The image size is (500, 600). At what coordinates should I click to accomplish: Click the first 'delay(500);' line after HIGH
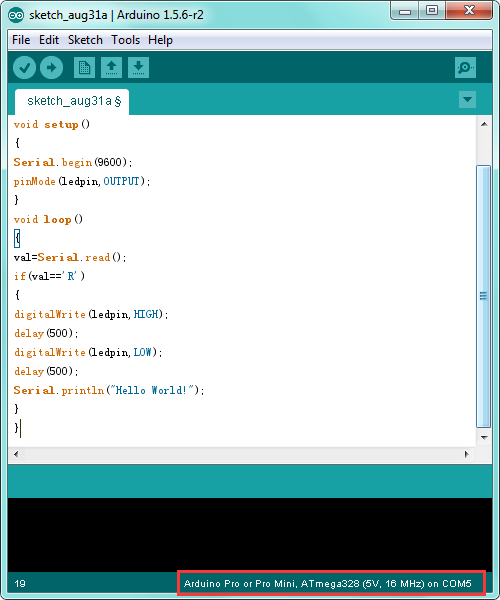pyautogui.click(x=46, y=333)
